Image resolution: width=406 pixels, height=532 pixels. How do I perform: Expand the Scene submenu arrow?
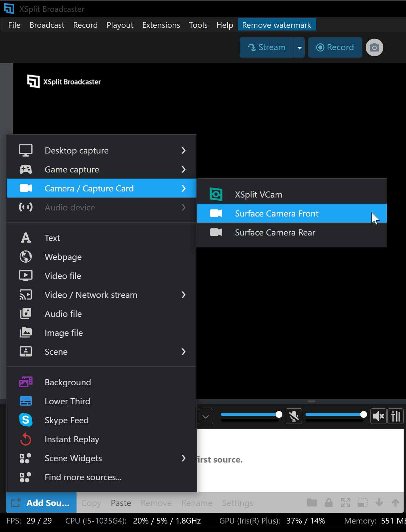click(184, 352)
